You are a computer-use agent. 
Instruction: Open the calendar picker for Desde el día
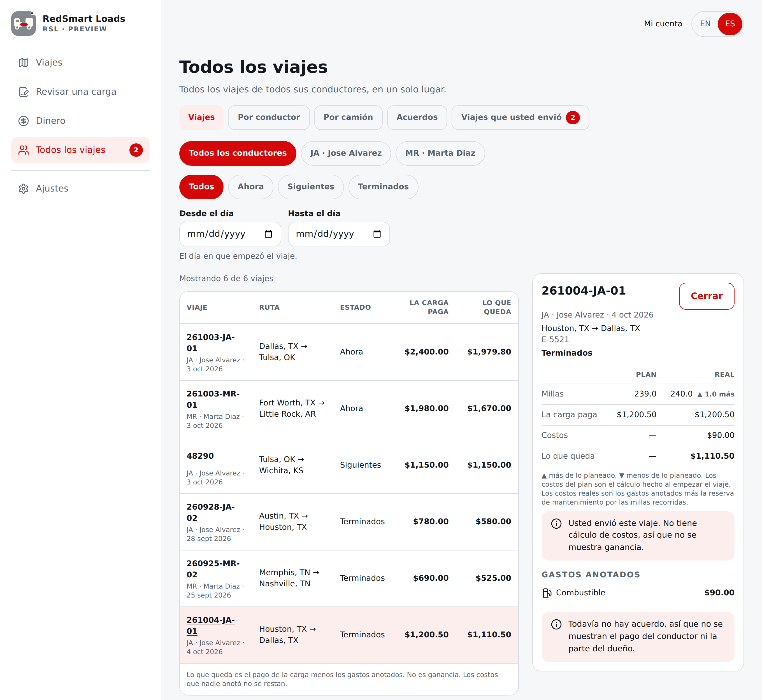(x=268, y=234)
